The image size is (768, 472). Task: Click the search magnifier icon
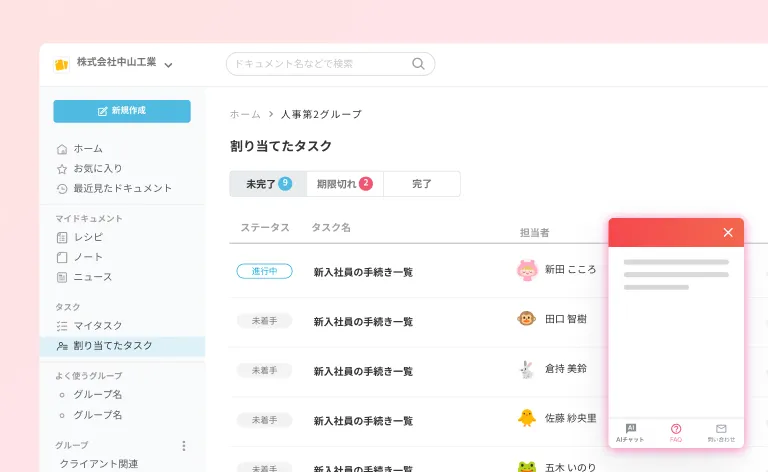tap(418, 64)
